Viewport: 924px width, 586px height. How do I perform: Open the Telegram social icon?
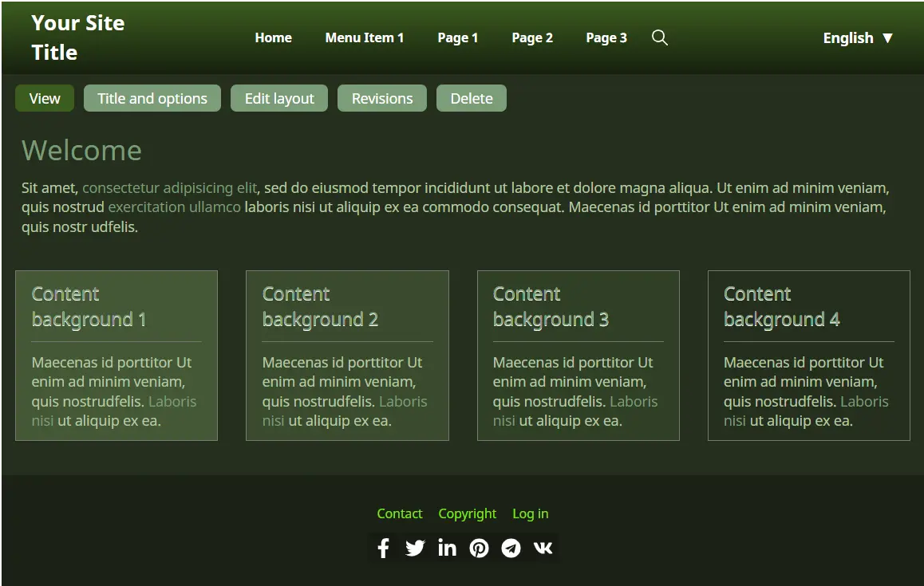tap(511, 548)
